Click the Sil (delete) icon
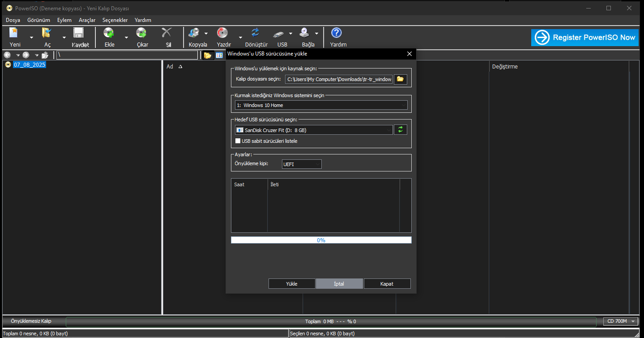Viewport: 644px width, 338px height. click(x=166, y=33)
